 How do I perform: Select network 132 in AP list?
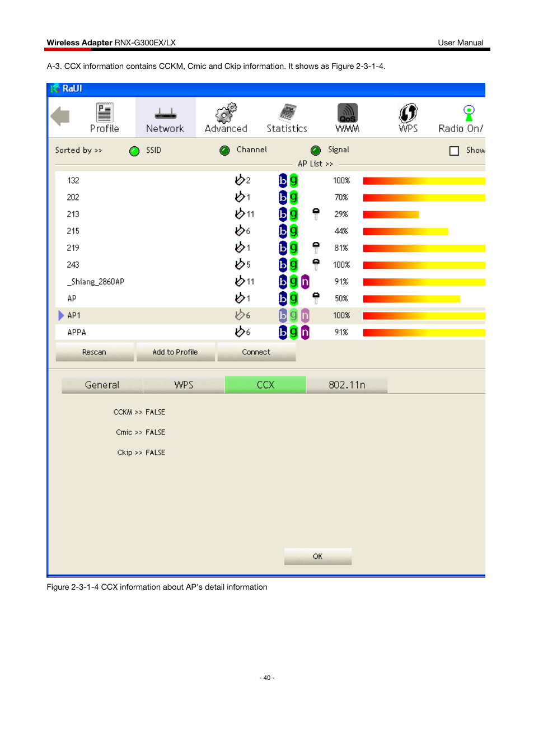tap(270, 180)
